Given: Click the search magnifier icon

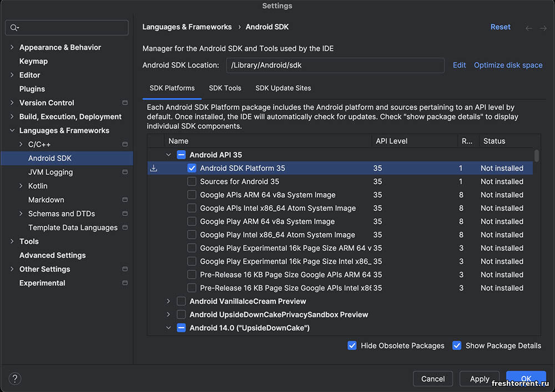Looking at the screenshot, I should [x=14, y=28].
